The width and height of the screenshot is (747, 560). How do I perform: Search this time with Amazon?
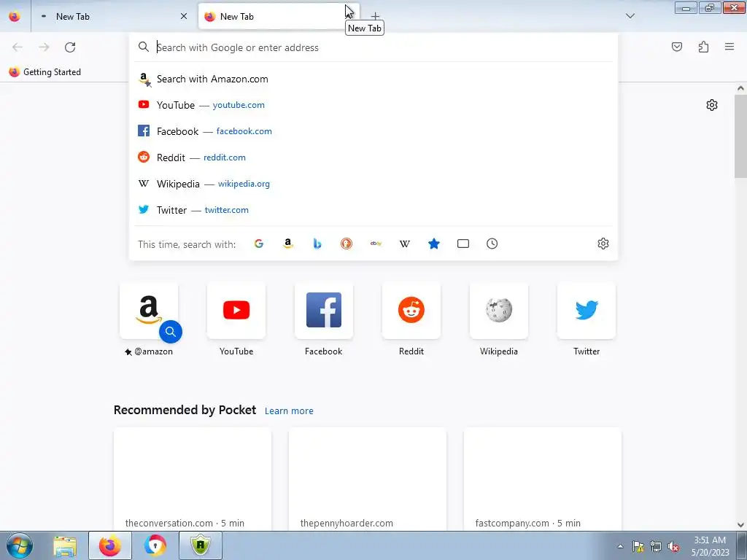pos(287,244)
